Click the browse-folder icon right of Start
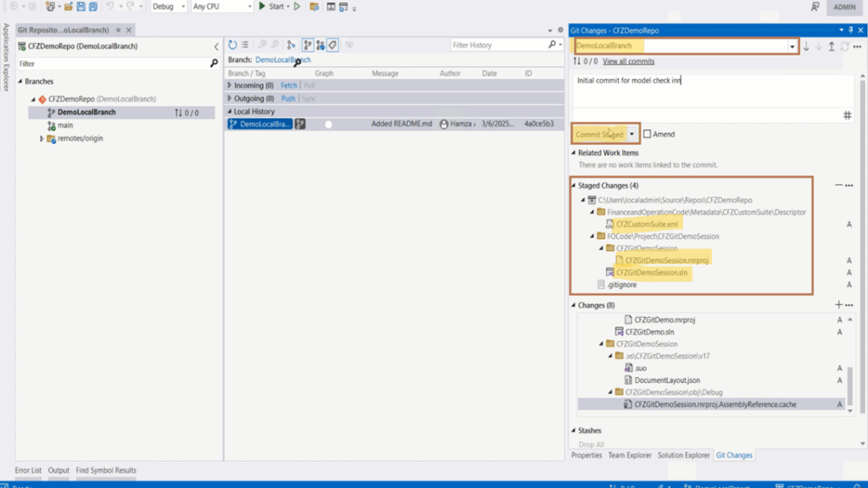The height and width of the screenshot is (488, 868). (x=314, y=7)
